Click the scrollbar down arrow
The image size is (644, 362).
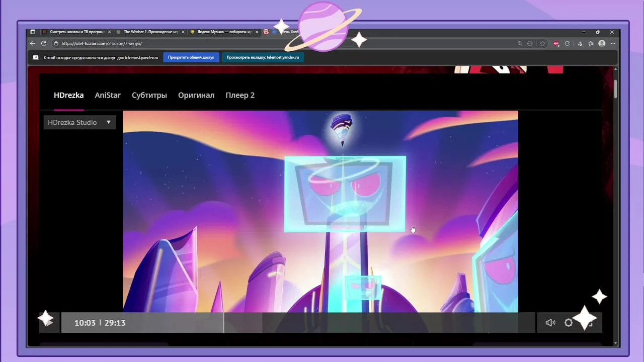click(x=616, y=343)
